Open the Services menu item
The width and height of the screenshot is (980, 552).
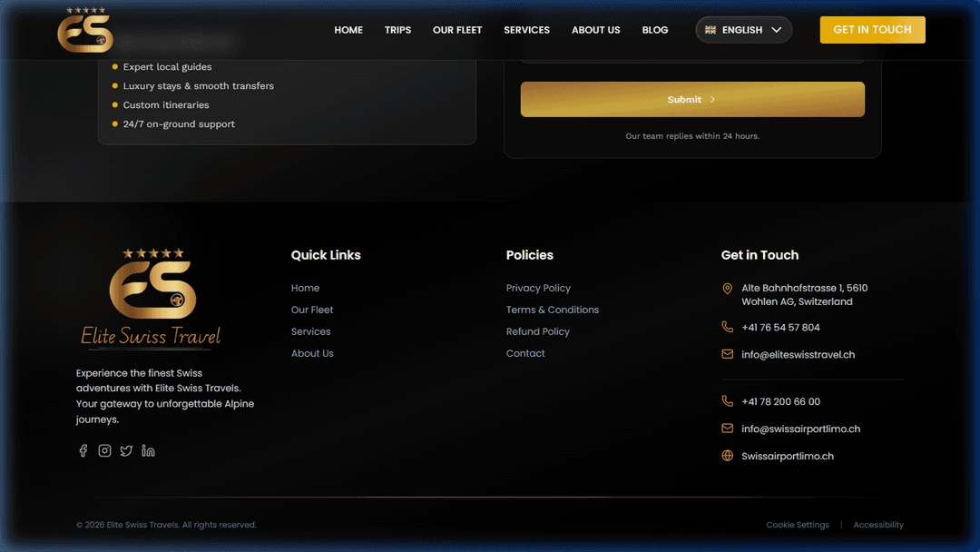point(527,30)
